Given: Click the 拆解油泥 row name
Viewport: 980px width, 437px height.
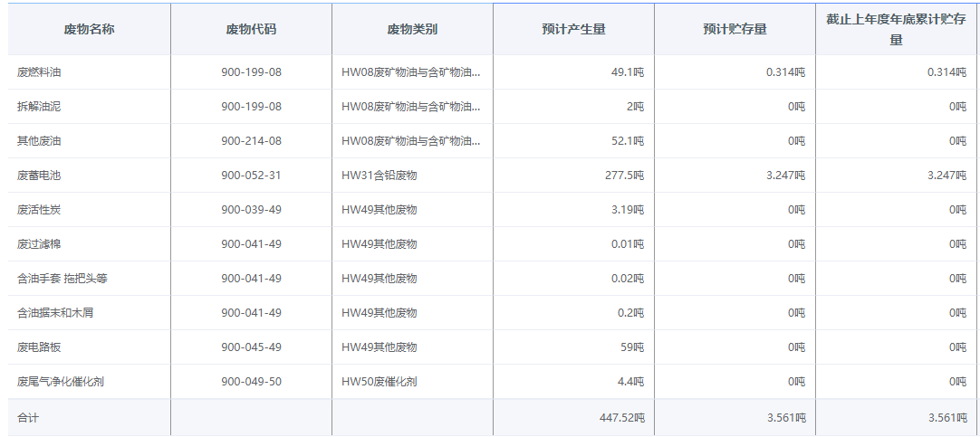Looking at the screenshot, I should pos(39,107).
